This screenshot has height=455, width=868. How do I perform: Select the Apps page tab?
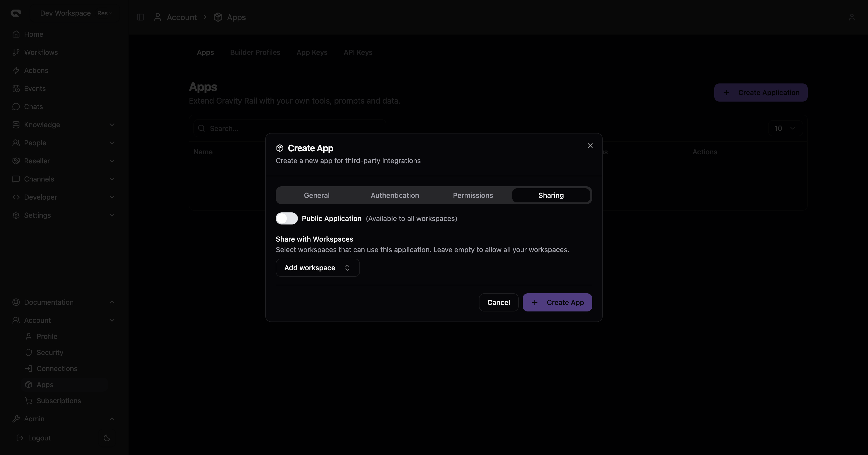205,52
